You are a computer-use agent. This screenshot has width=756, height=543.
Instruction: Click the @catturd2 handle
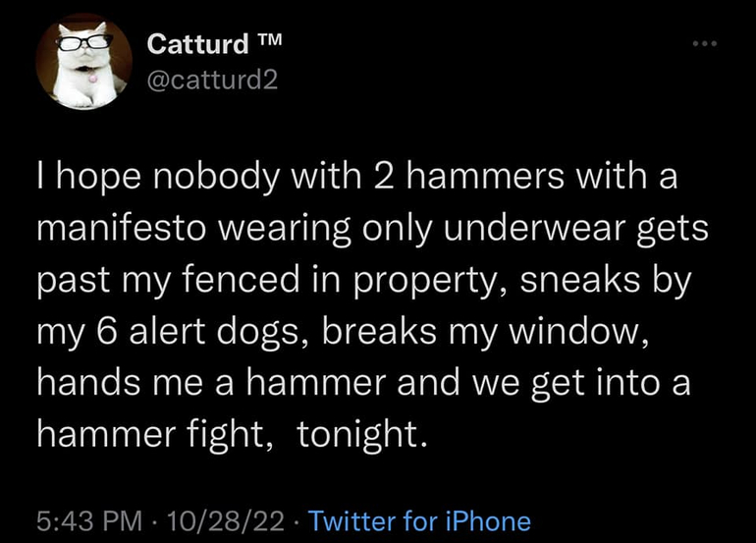coord(212,79)
